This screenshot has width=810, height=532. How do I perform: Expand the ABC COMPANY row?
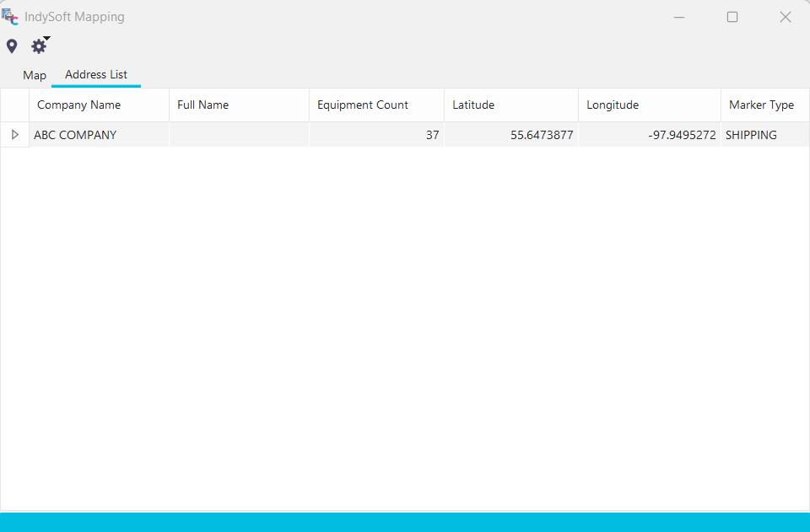click(14, 135)
